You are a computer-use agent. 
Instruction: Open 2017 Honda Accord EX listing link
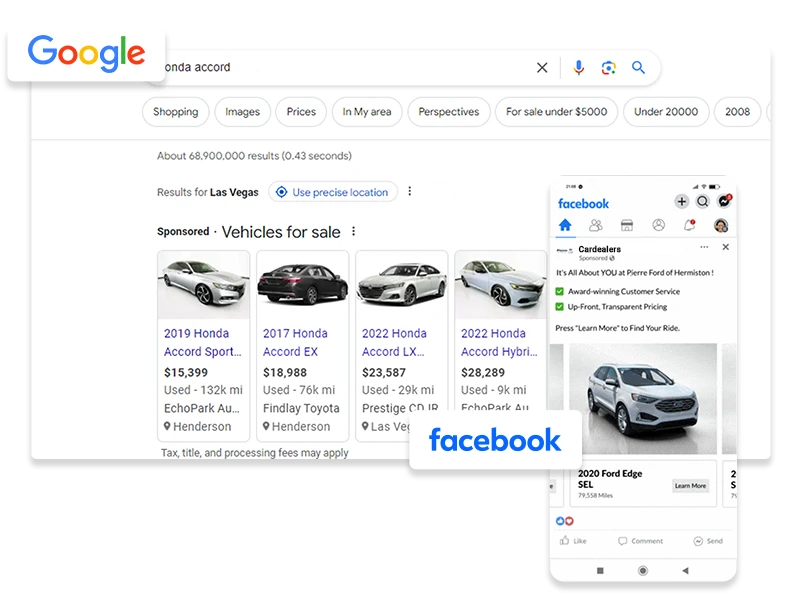click(295, 342)
